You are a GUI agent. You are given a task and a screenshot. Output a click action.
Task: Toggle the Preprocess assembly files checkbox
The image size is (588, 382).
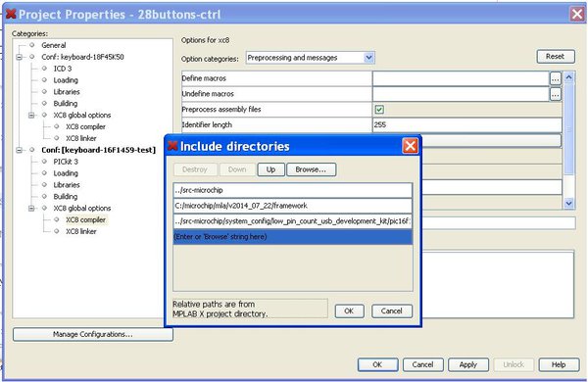click(379, 110)
